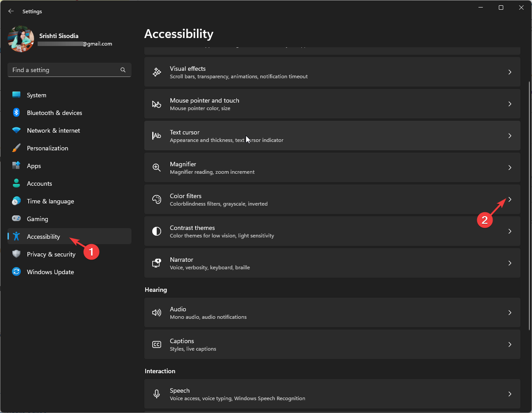
Task: Click the Find a setting search box
Action: [64, 70]
